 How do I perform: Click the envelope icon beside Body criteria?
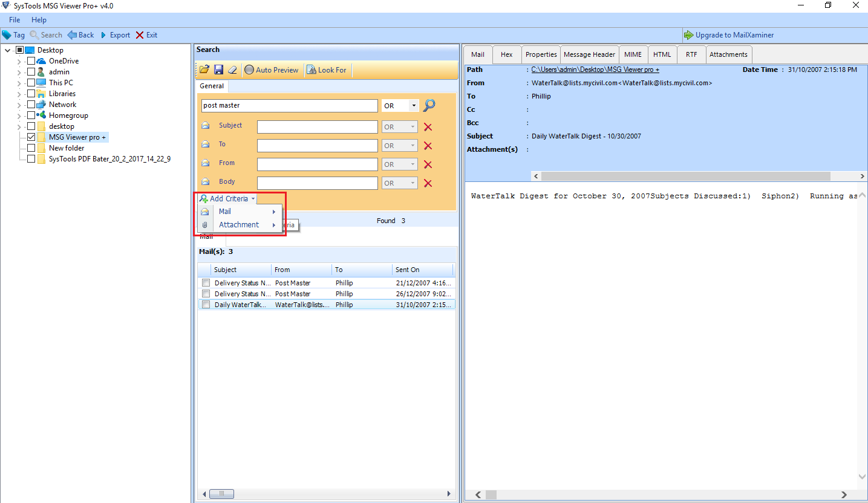205,182
